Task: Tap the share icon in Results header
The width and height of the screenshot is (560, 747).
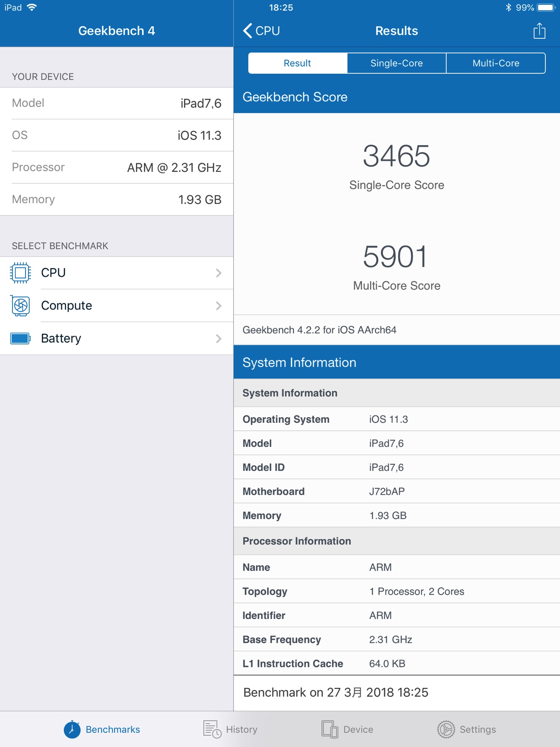Action: [539, 31]
